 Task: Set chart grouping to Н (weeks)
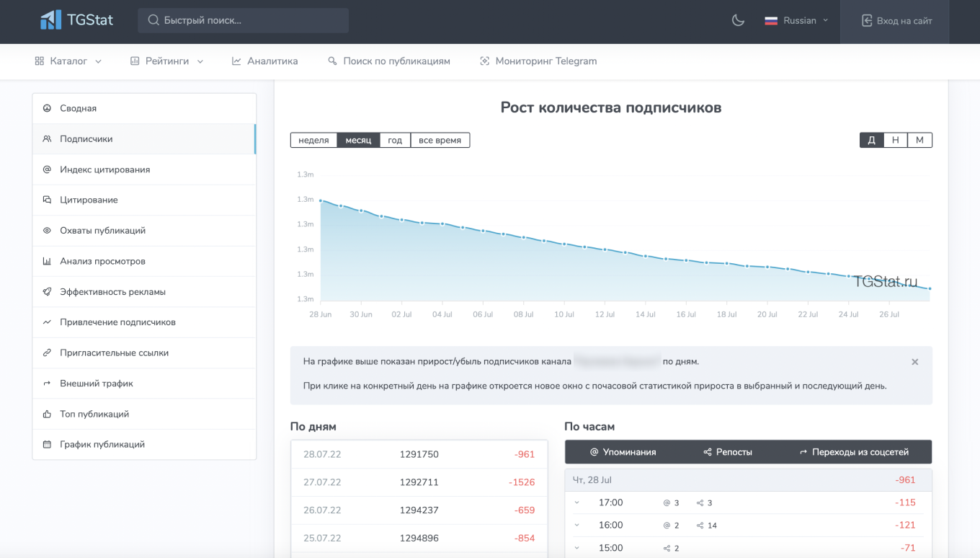pos(895,140)
